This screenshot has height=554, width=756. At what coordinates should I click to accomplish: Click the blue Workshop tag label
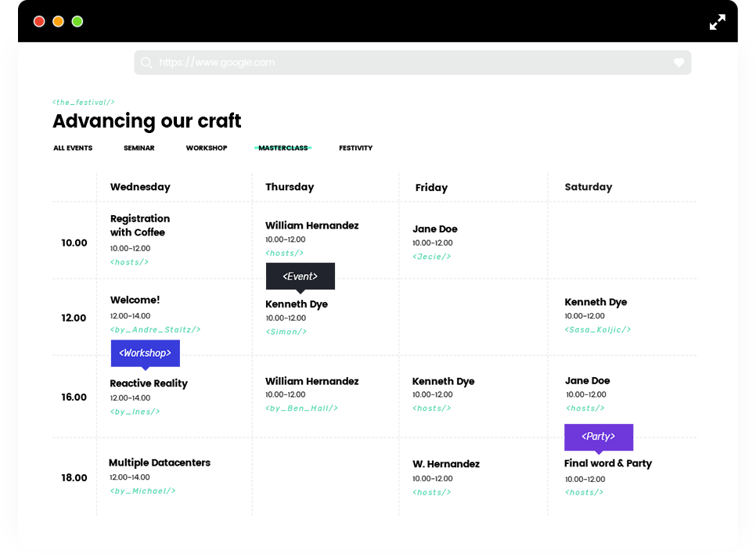coord(145,353)
